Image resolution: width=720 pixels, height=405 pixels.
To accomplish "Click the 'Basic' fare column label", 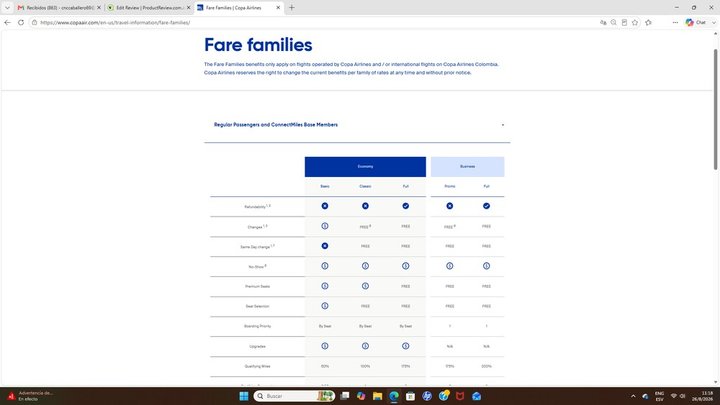I will point(325,186).
